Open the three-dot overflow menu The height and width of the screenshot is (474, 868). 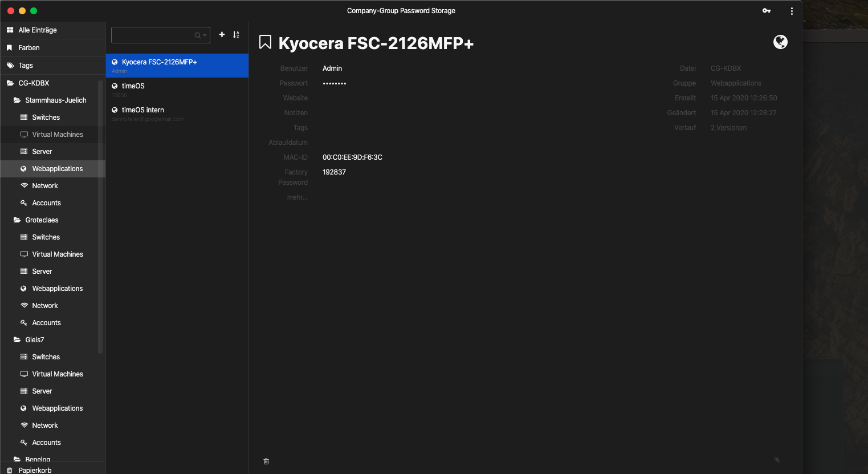pos(792,10)
